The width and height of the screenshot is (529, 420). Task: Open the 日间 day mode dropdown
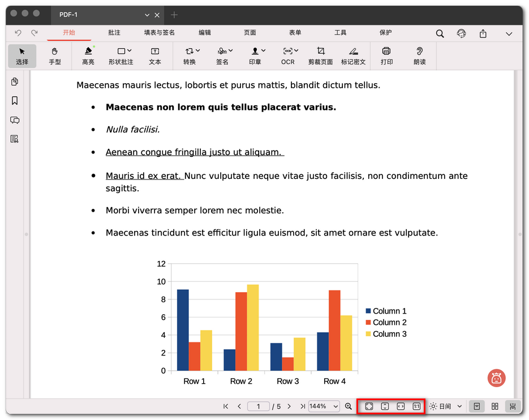(x=459, y=406)
